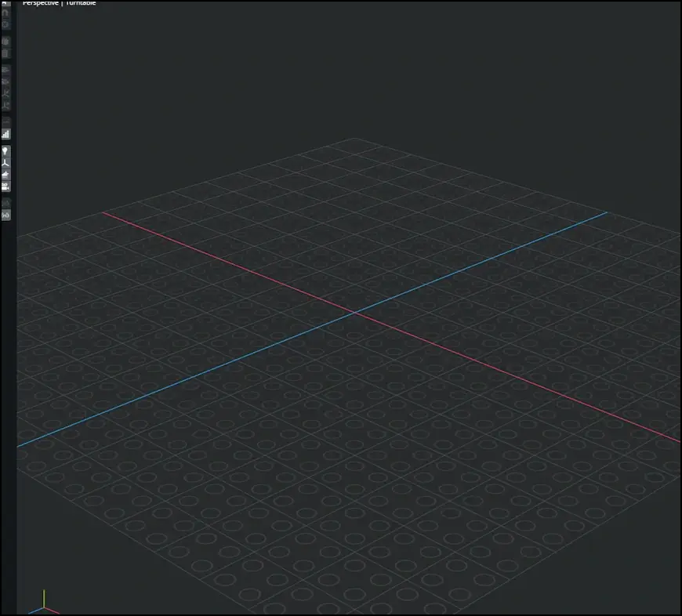Image resolution: width=682 pixels, height=616 pixels.
Task: Click the grid origin where the axes cross
Action: click(354, 312)
